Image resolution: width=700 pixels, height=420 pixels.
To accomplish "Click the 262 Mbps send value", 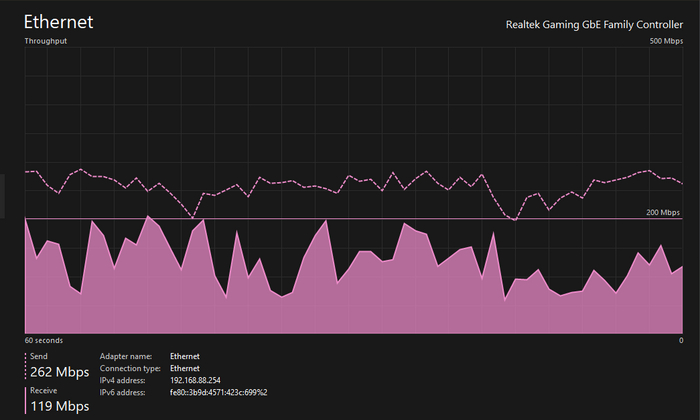I will [x=60, y=372].
